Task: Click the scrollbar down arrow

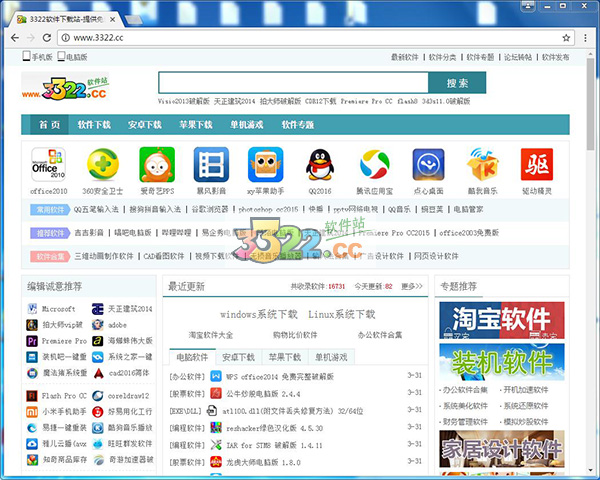Action: [590, 470]
